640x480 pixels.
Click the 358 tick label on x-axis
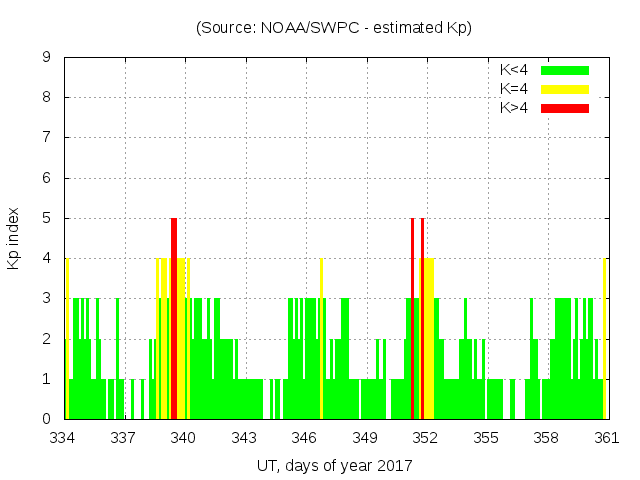pos(546,437)
